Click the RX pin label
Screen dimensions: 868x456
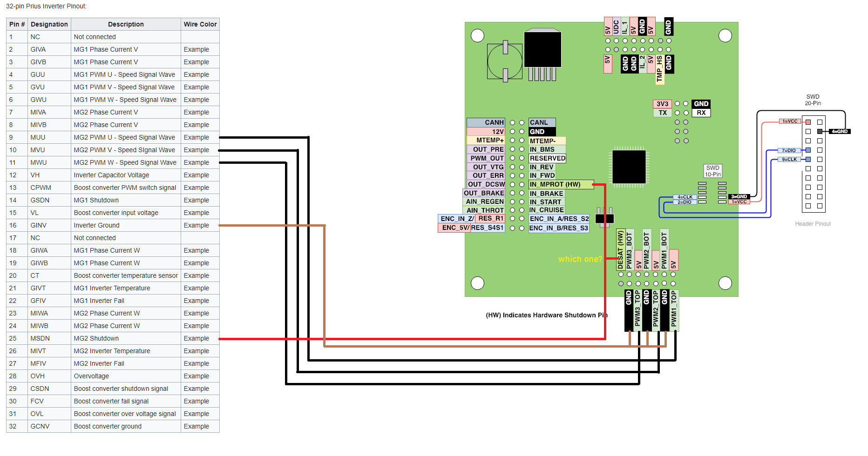point(701,113)
